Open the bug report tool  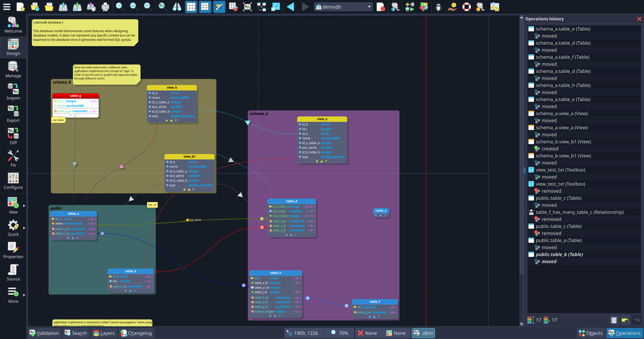[x=438, y=7]
